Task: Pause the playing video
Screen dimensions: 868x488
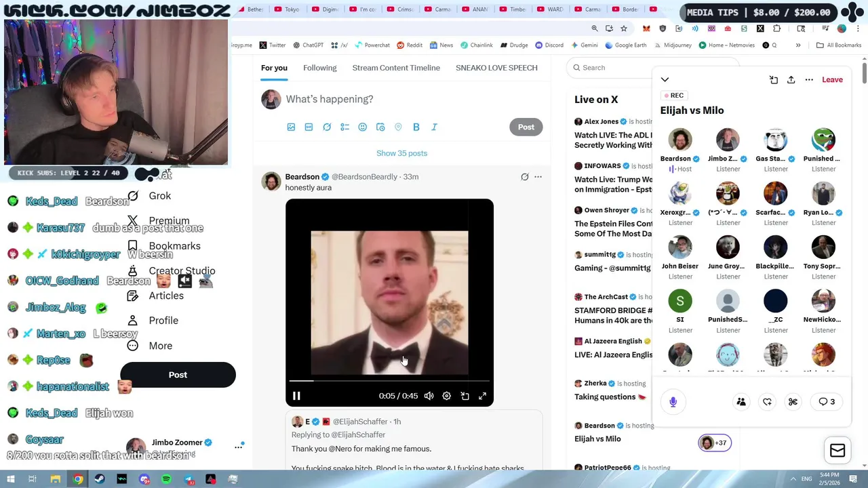Action: coord(296,396)
